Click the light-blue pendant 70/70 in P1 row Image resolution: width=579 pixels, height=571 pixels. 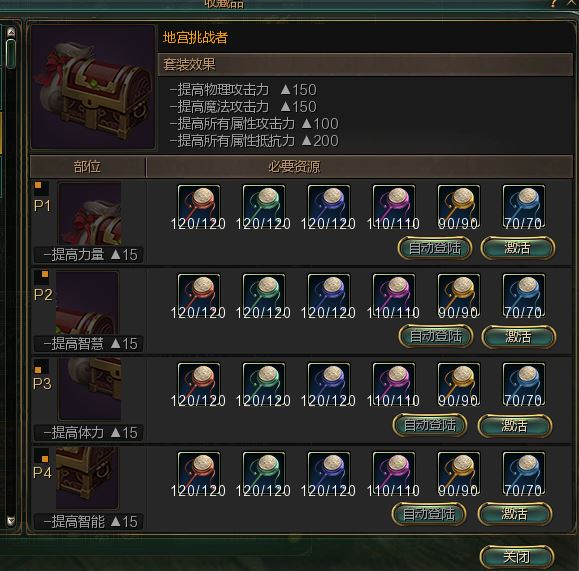(524, 207)
